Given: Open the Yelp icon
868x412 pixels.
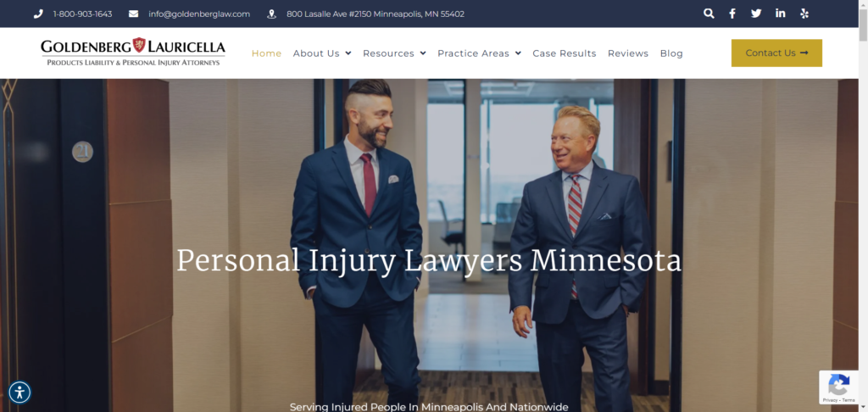Looking at the screenshot, I should 804,14.
